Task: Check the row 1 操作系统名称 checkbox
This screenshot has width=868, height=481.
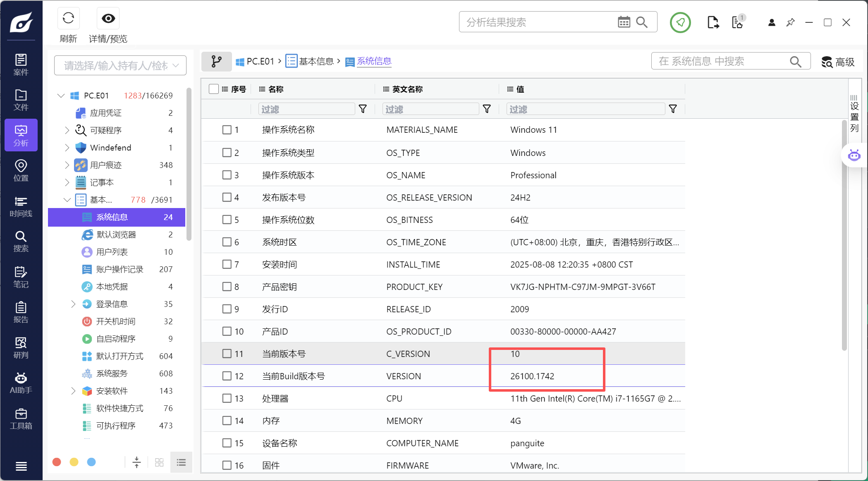Action: [x=227, y=130]
